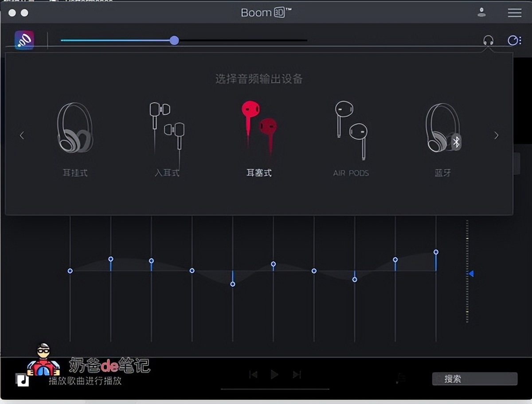Click the sixth equalizer band handle
Screen dimensions: 532x404
coord(273,264)
